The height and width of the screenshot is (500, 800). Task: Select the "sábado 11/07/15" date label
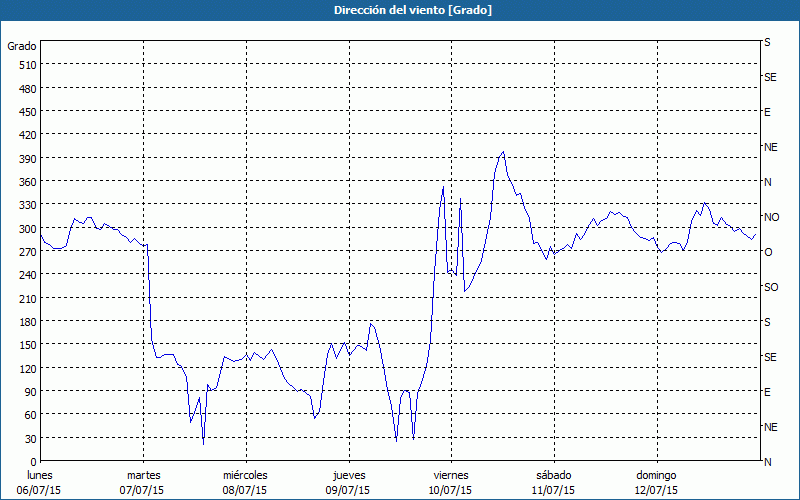[x=553, y=483]
